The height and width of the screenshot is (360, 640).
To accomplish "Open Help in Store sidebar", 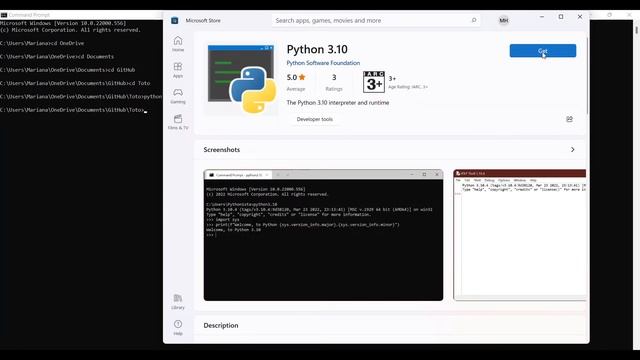I will click(178, 328).
